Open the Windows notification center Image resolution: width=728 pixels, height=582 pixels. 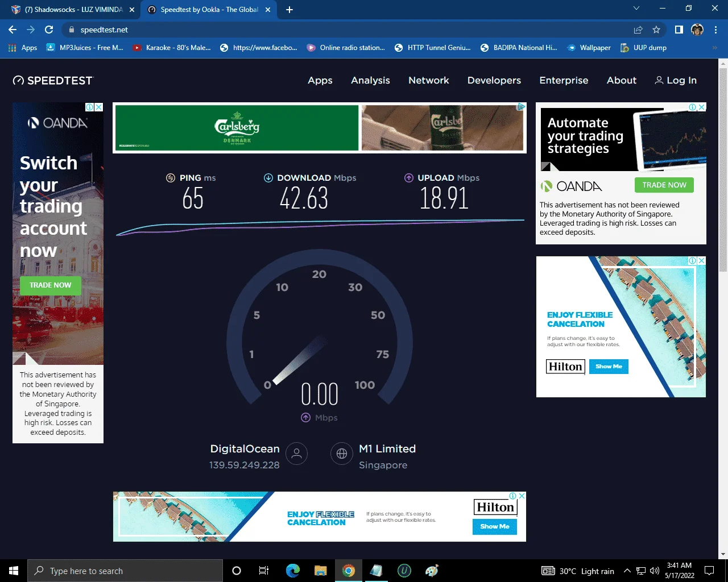(x=709, y=571)
